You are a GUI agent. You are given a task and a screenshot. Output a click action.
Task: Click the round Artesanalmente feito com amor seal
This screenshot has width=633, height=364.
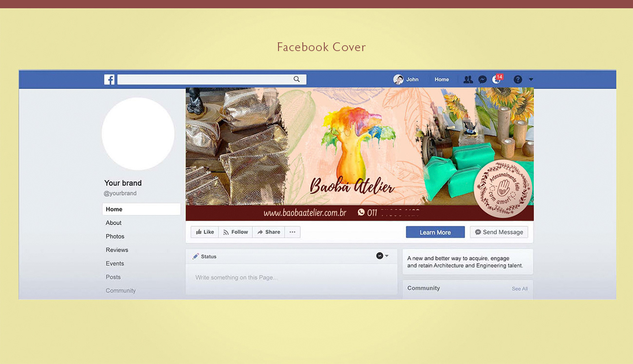coord(503,189)
